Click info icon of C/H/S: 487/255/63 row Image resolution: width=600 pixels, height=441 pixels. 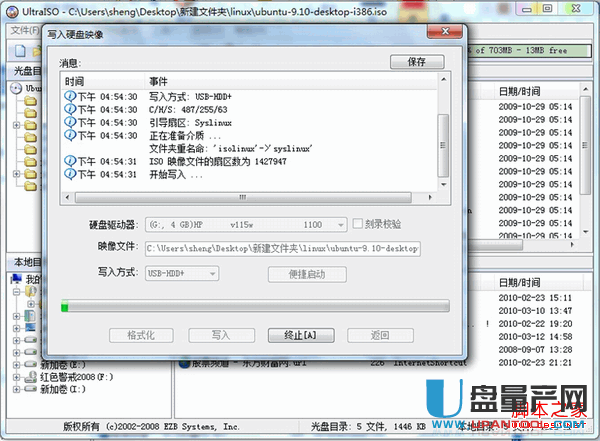[x=70, y=109]
